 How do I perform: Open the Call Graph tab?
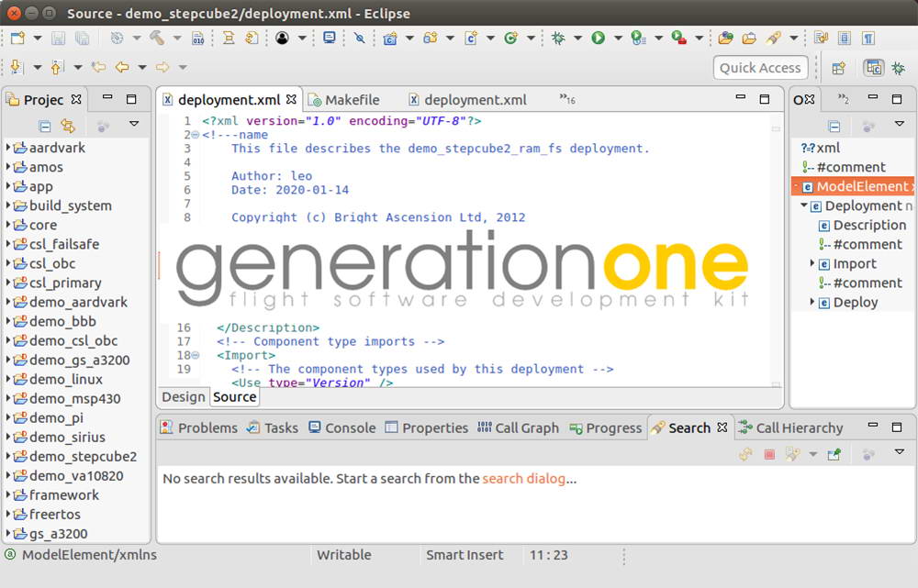coord(519,428)
